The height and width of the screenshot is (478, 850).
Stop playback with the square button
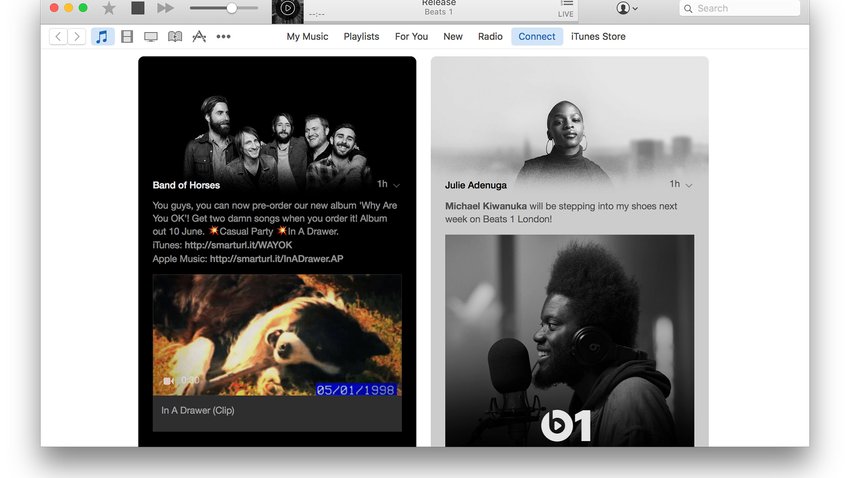pyautogui.click(x=138, y=8)
